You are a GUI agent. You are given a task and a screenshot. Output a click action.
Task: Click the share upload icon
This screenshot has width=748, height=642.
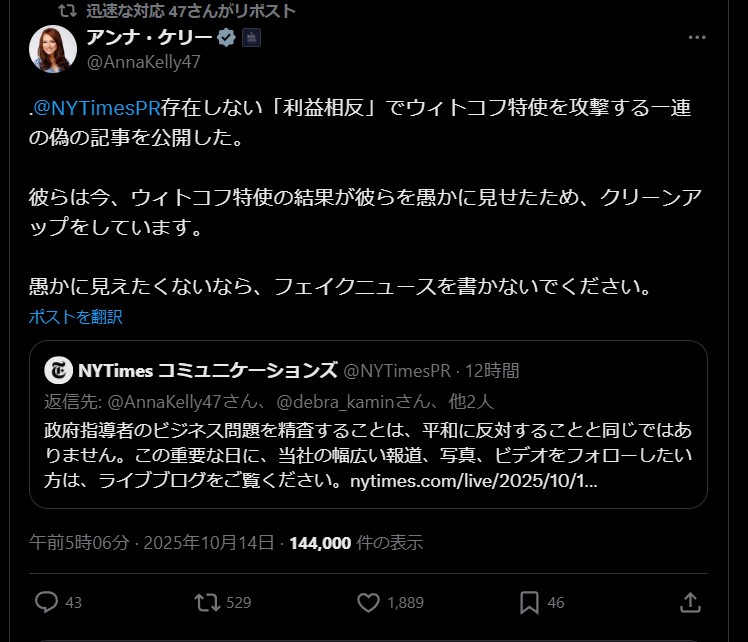pos(689,602)
